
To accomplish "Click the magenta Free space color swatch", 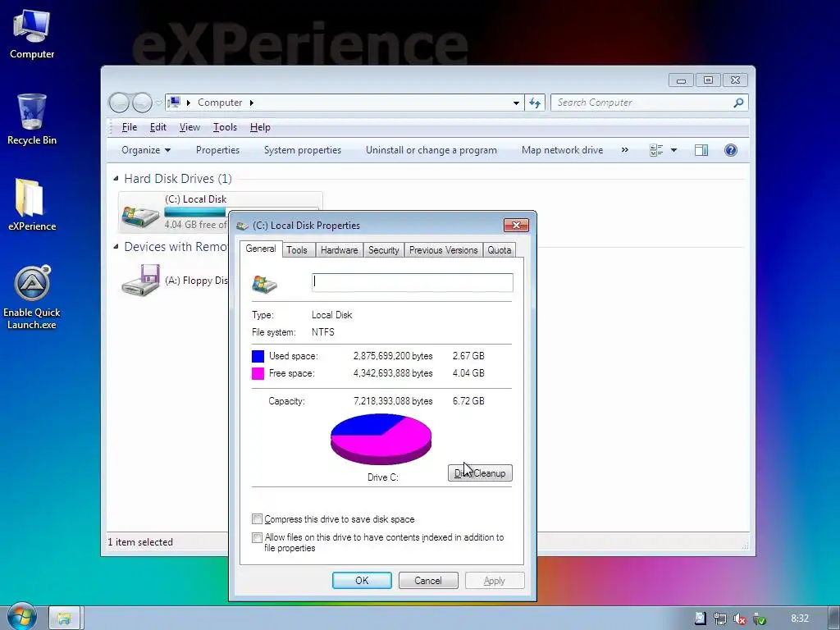I will [258, 373].
